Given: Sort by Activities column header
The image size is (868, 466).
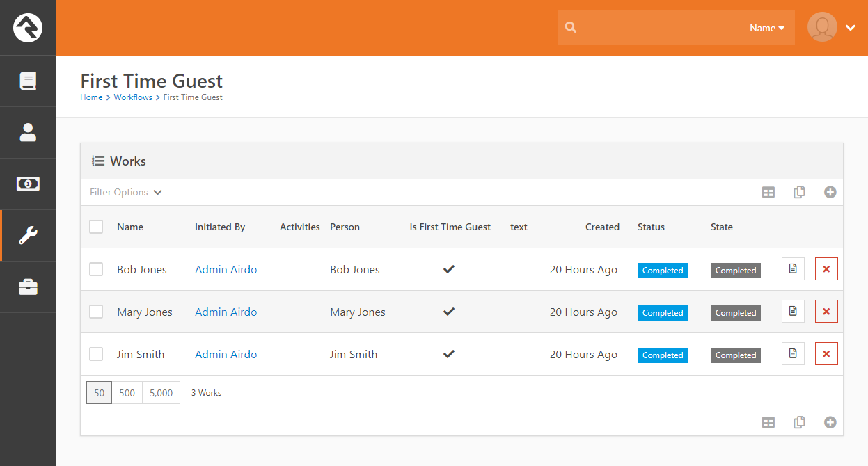Looking at the screenshot, I should pos(300,227).
